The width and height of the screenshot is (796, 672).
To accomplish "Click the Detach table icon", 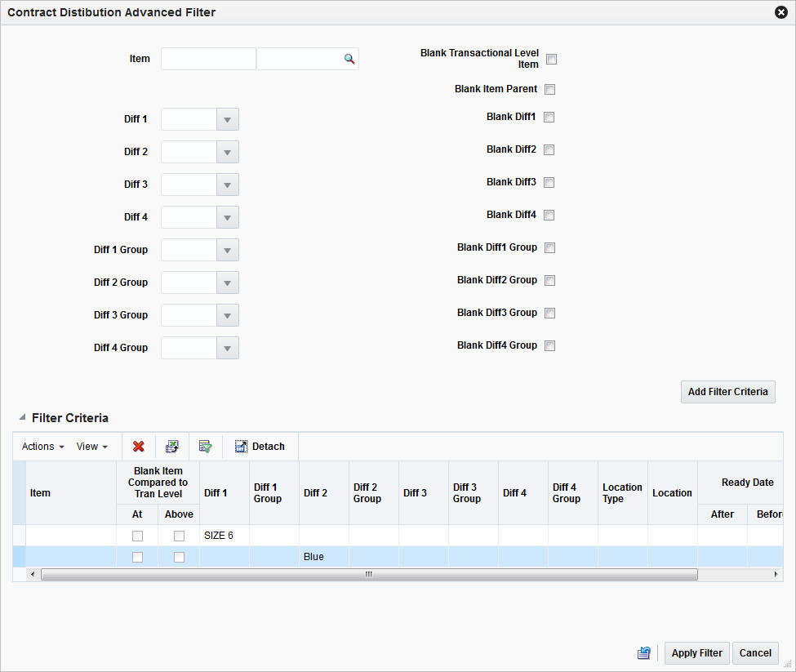I will (241, 447).
